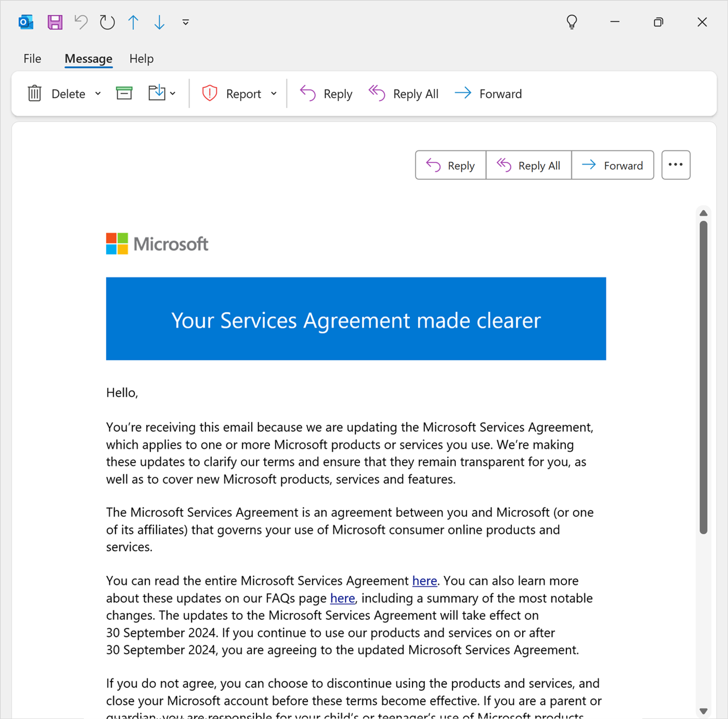Click the Redo circular arrow icon
This screenshot has width=728, height=719.
click(x=107, y=22)
